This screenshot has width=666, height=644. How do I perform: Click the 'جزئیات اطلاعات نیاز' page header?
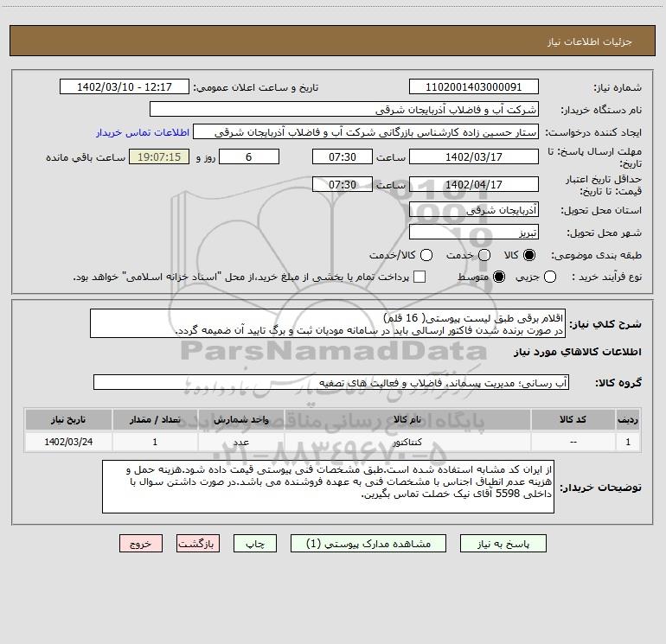pyautogui.click(x=589, y=41)
